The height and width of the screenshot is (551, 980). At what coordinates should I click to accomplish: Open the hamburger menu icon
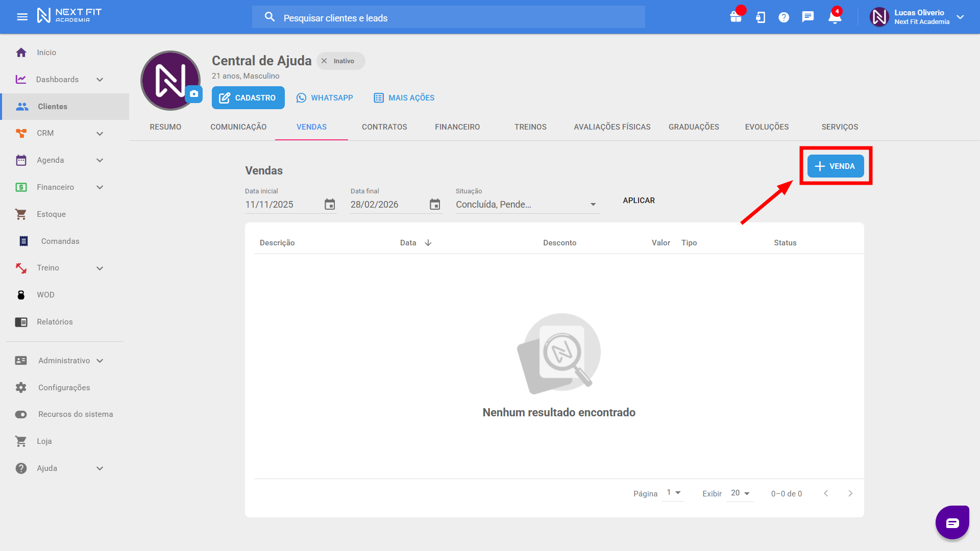(22, 17)
